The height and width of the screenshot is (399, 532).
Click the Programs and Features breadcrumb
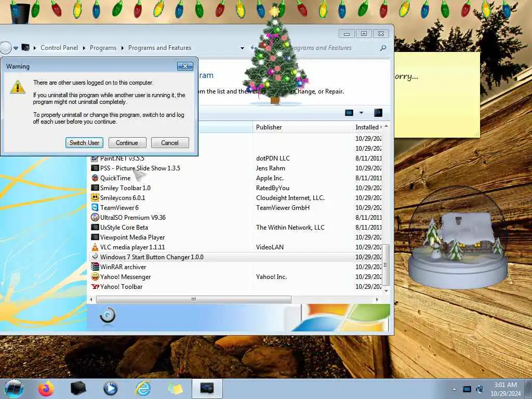point(159,48)
